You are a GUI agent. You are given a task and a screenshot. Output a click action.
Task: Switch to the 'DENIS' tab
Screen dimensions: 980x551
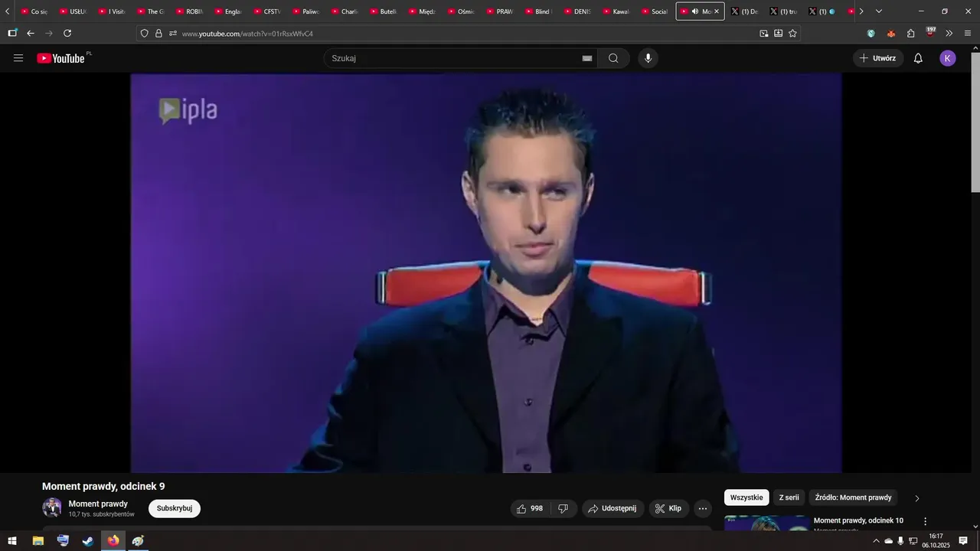(577, 11)
